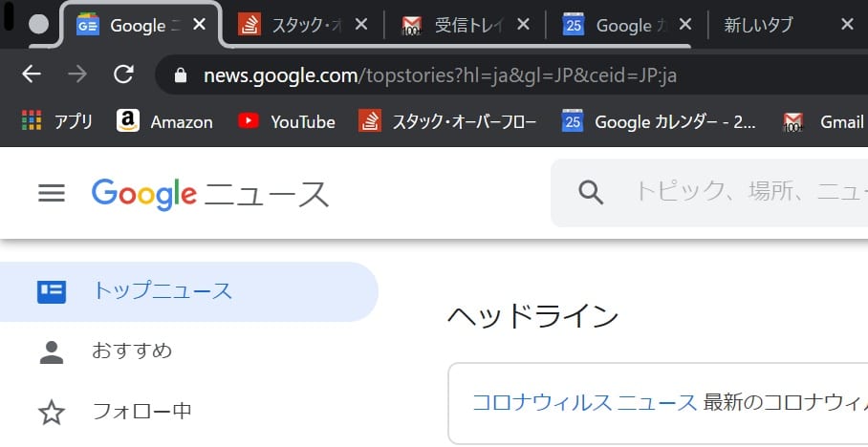Open the アプリ bookmarks shortcut
The image size is (868, 447).
coord(57,121)
